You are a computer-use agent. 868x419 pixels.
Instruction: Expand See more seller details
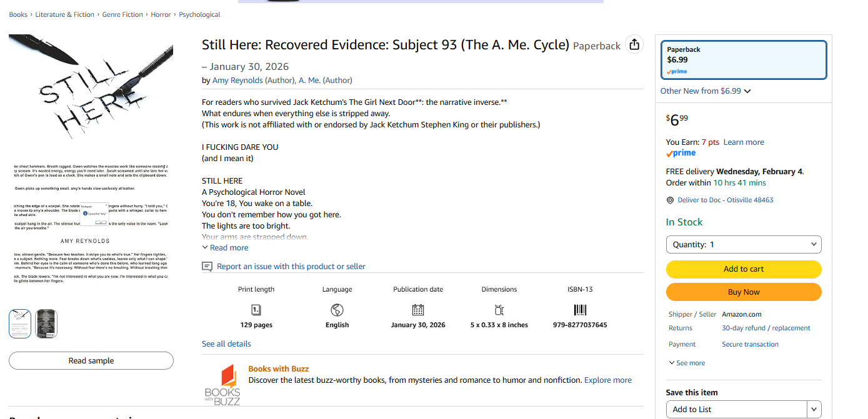click(687, 363)
